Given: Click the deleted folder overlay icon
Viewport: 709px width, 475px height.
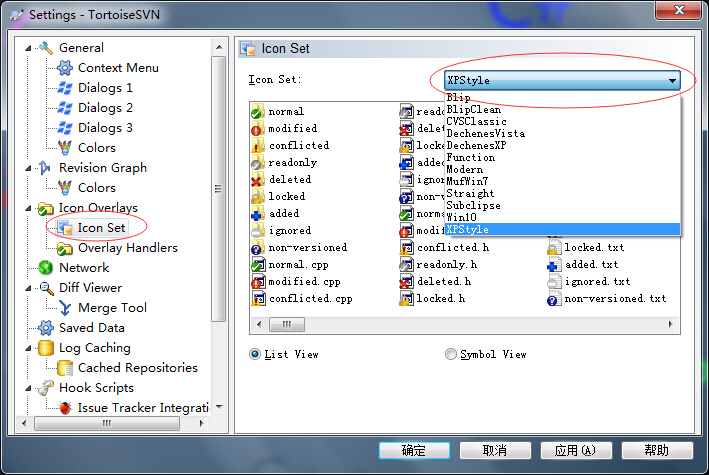Looking at the screenshot, I should [258, 179].
